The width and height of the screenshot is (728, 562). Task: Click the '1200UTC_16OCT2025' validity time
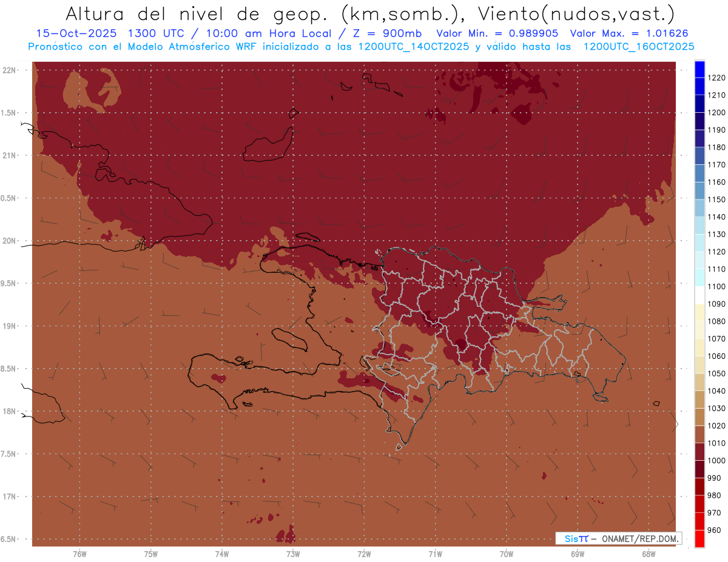[638, 47]
